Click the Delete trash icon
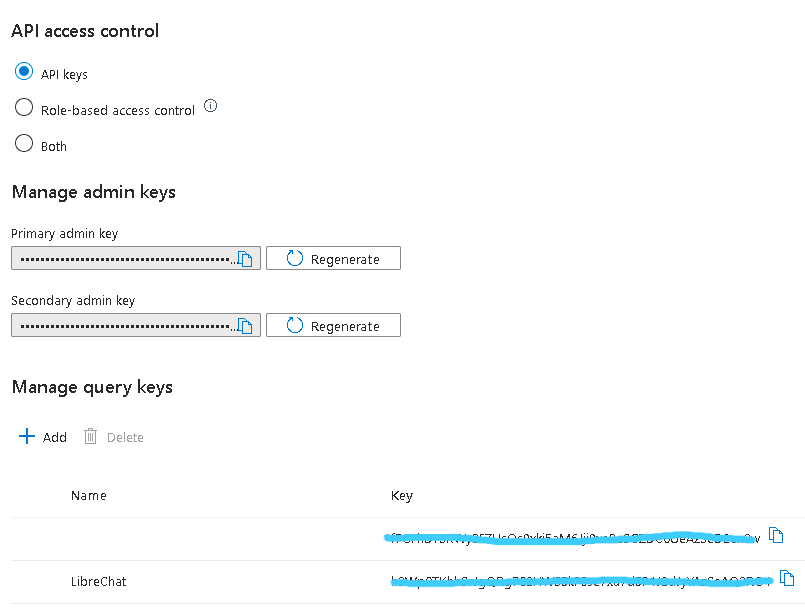The image size is (805, 615). [91, 437]
